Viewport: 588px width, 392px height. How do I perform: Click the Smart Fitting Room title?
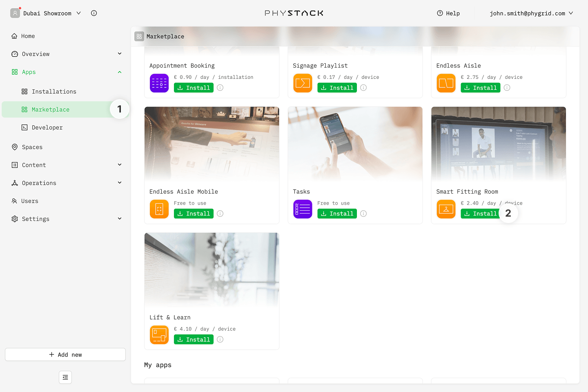pos(467,192)
